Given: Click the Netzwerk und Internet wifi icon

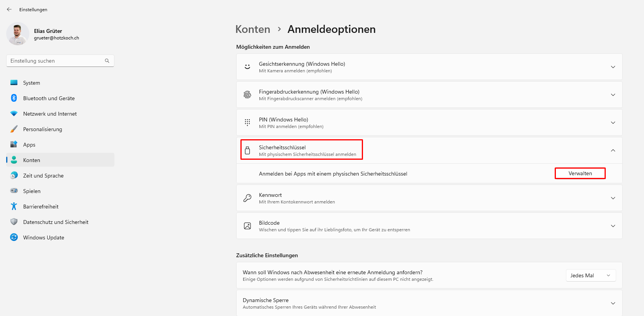Looking at the screenshot, I should (x=14, y=114).
